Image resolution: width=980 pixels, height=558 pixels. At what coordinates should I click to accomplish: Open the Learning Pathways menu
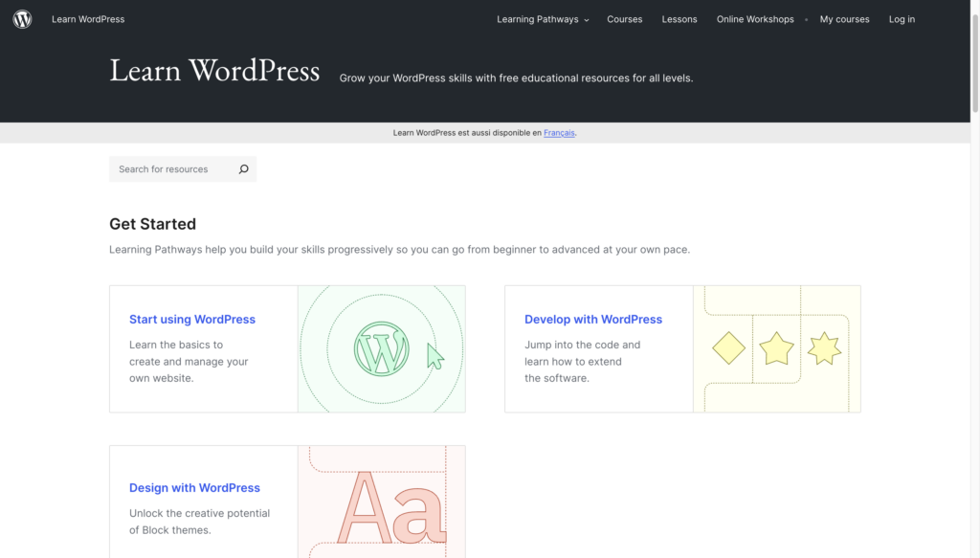tap(538, 19)
